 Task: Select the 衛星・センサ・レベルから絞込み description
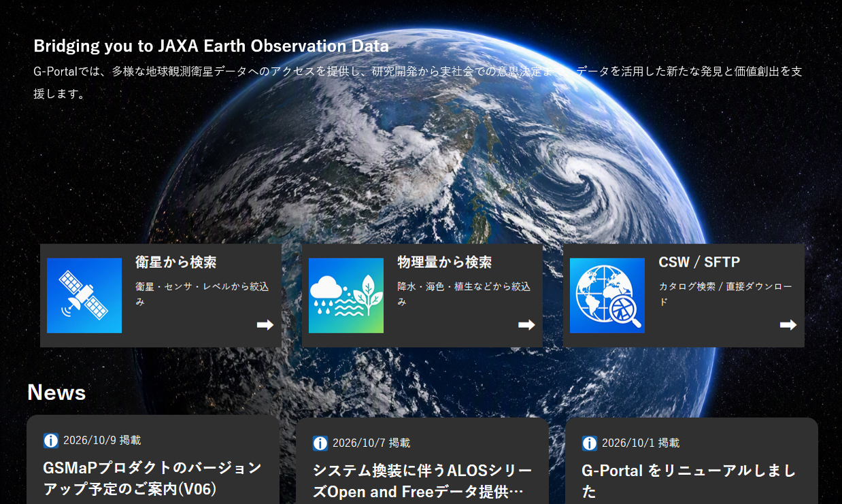(202, 294)
